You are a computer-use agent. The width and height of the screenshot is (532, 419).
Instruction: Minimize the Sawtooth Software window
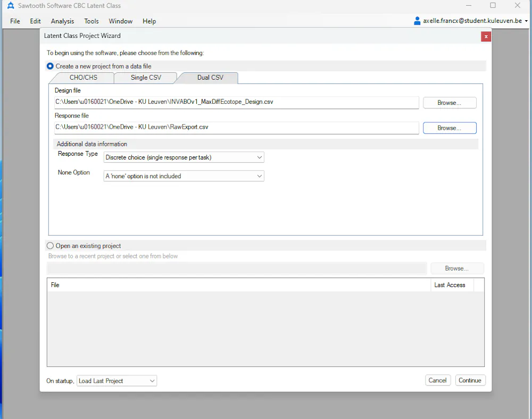click(x=469, y=5)
